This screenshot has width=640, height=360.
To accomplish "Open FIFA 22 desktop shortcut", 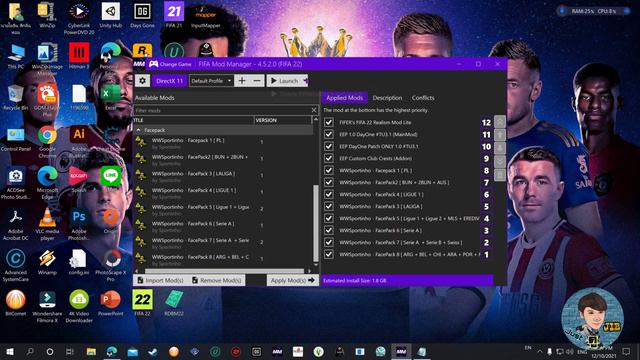I will pyautogui.click(x=142, y=304).
